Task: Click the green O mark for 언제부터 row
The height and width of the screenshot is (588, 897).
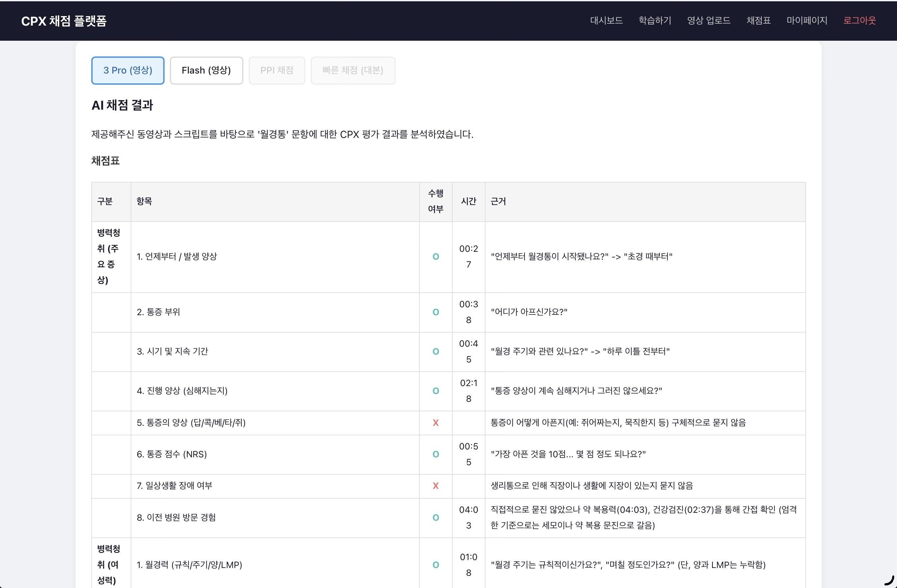Action: [436, 257]
